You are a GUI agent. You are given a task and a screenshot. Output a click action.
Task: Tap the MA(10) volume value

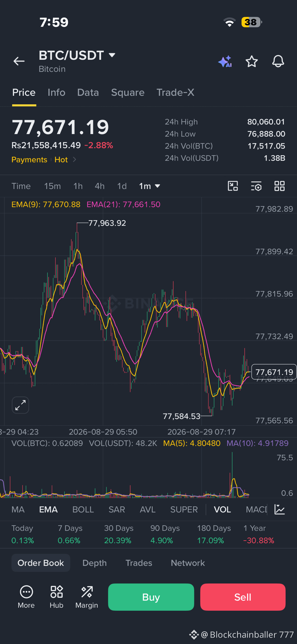(258, 443)
